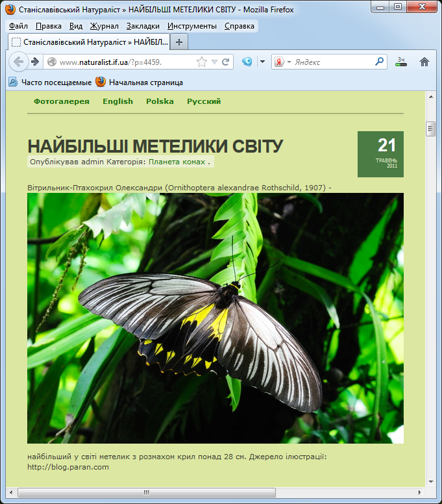Viewport: 442px width, 504px height.
Task: Switch site language to Polska
Action: (x=160, y=101)
